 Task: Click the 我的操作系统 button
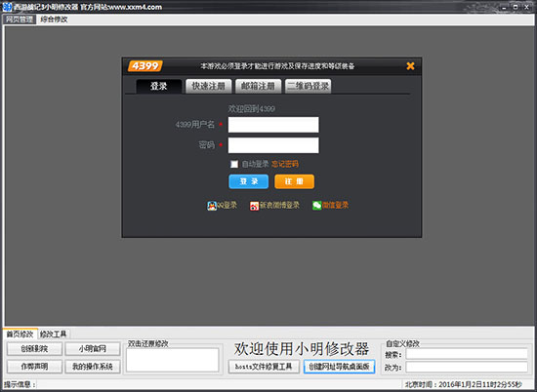pos(93,367)
